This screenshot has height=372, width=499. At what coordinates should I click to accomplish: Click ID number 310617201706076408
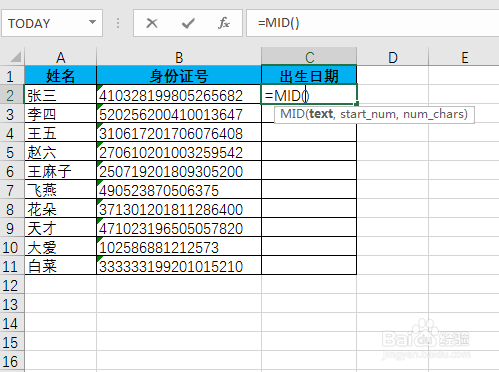pos(179,133)
